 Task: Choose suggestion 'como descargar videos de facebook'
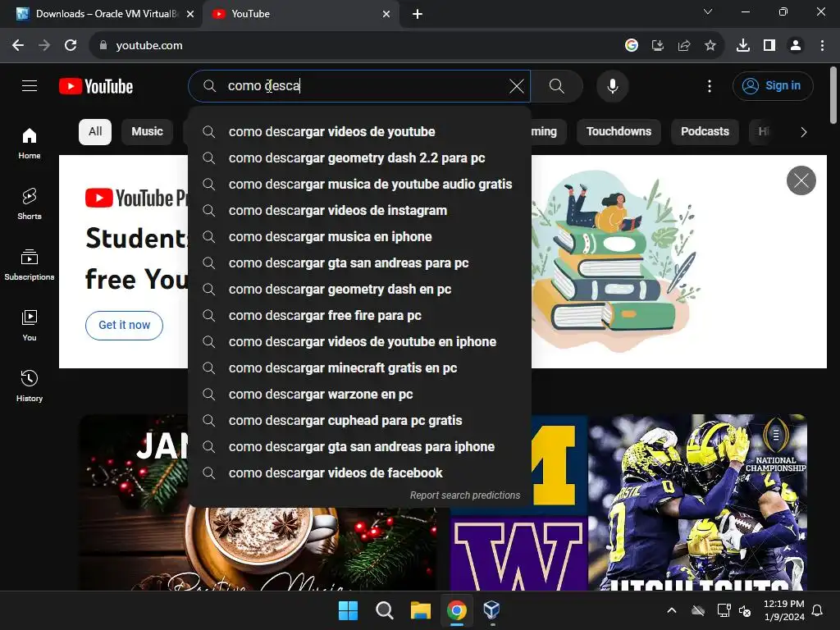coord(359,473)
